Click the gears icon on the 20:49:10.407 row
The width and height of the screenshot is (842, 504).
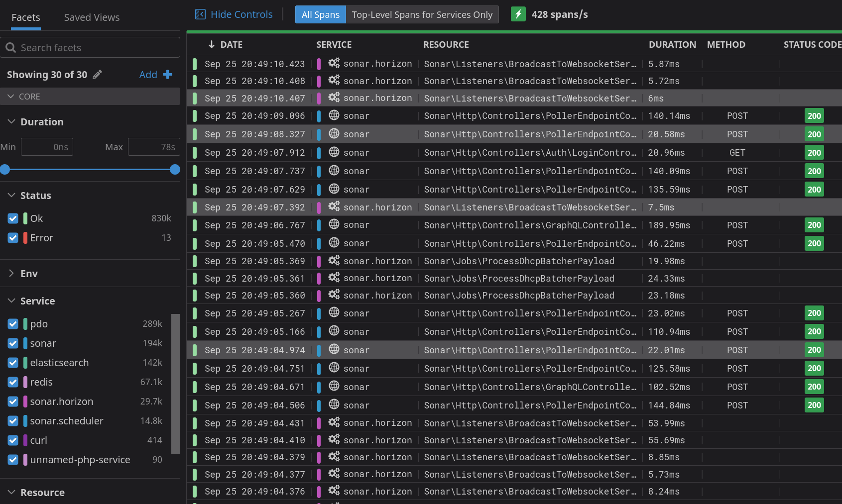pos(334,98)
